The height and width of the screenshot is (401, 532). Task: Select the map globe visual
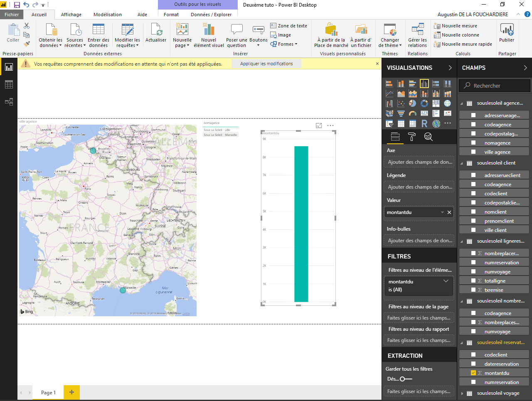[x=448, y=103]
